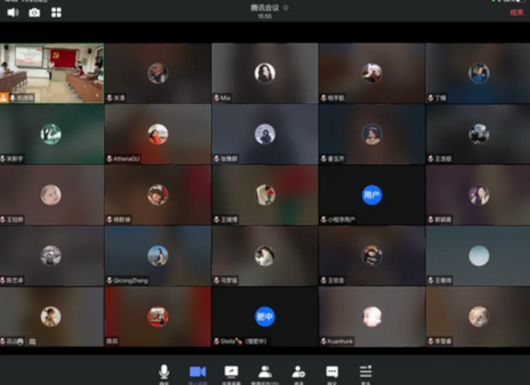Toggle the speaker audio icon
Screen dimensions: 530x385
coord(13,13)
